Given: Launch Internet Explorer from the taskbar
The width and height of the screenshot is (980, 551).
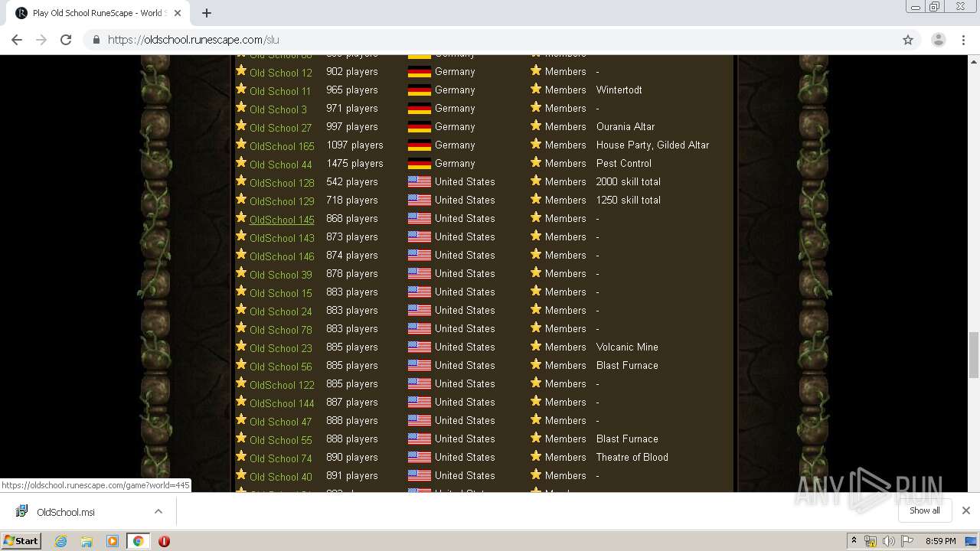Looking at the screenshot, I should click(x=60, y=541).
